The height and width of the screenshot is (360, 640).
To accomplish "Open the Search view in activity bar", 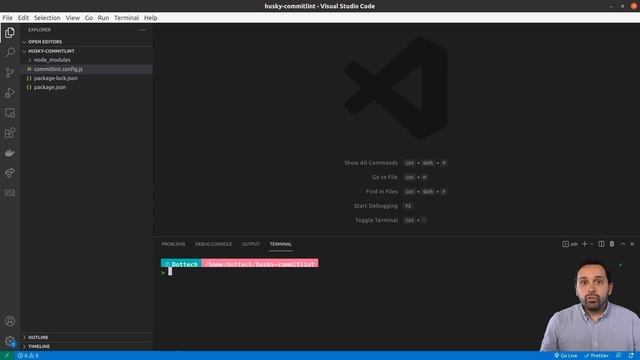I will coord(10,52).
